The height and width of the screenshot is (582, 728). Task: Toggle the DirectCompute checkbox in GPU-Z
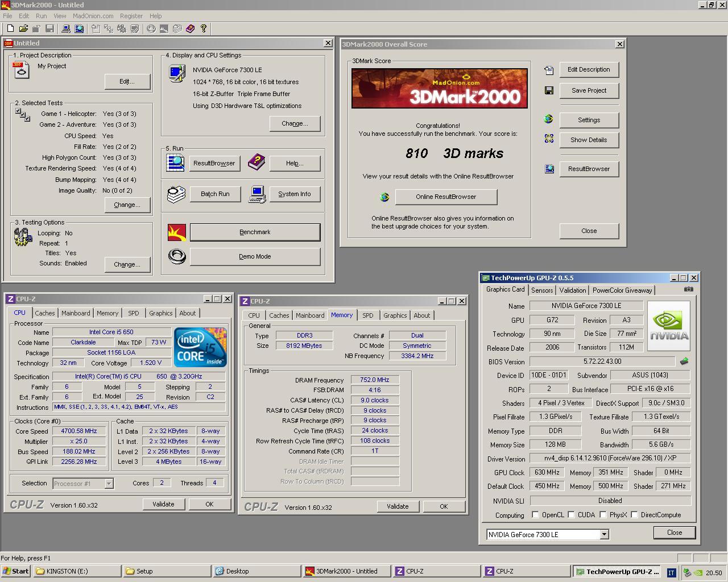click(634, 515)
